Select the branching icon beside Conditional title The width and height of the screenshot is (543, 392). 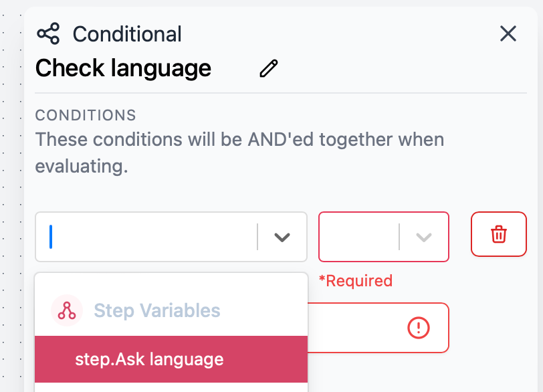coord(49,33)
